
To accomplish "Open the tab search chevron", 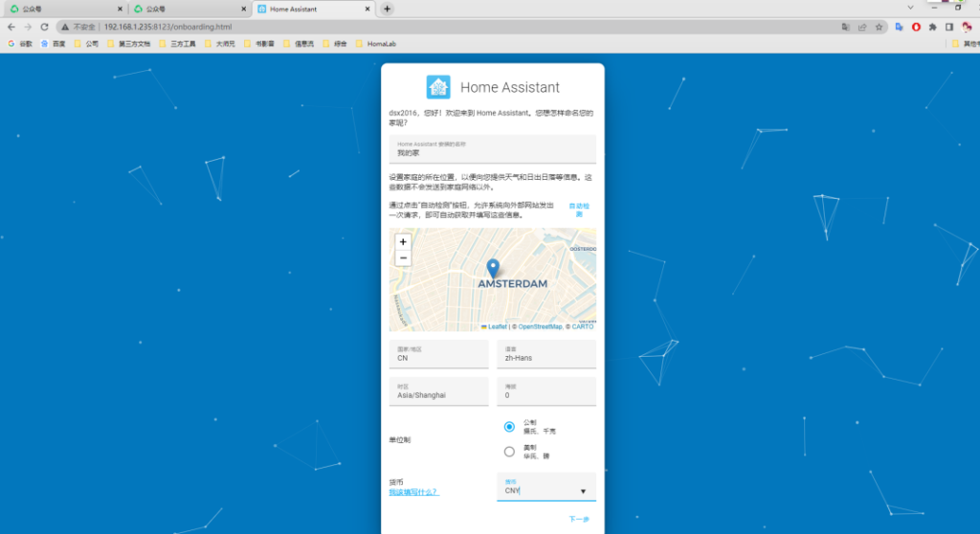I will click(911, 8).
